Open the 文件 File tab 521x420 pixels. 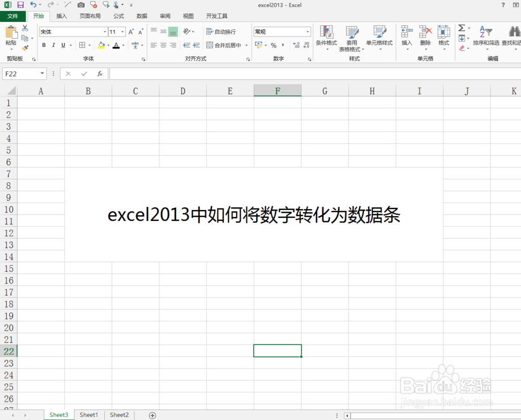click(x=13, y=16)
